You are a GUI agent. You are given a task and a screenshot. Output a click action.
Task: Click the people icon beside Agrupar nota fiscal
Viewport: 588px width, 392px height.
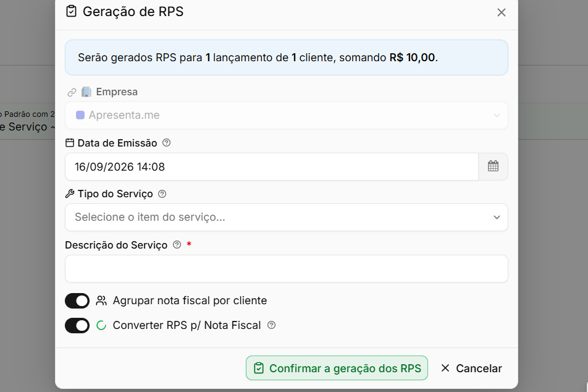pos(101,300)
